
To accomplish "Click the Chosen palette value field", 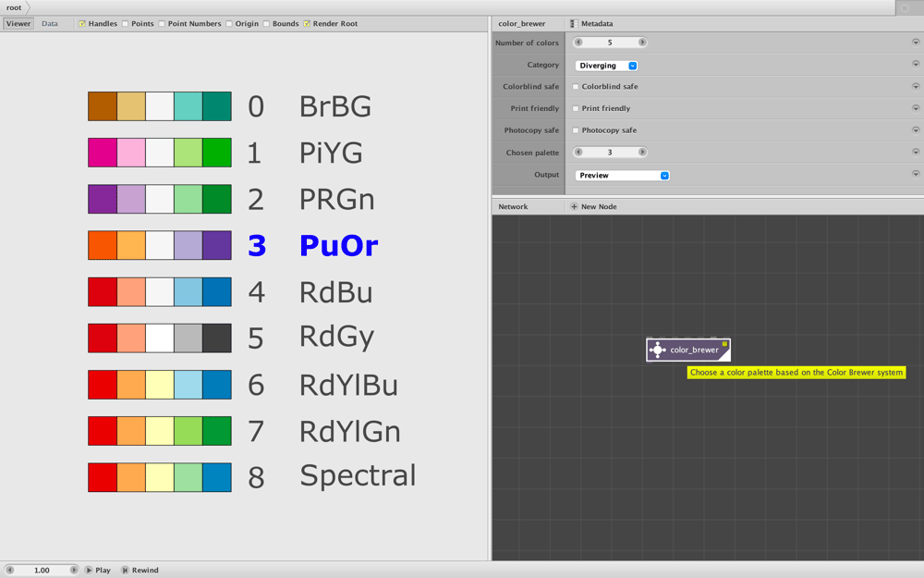I will pyautogui.click(x=611, y=153).
